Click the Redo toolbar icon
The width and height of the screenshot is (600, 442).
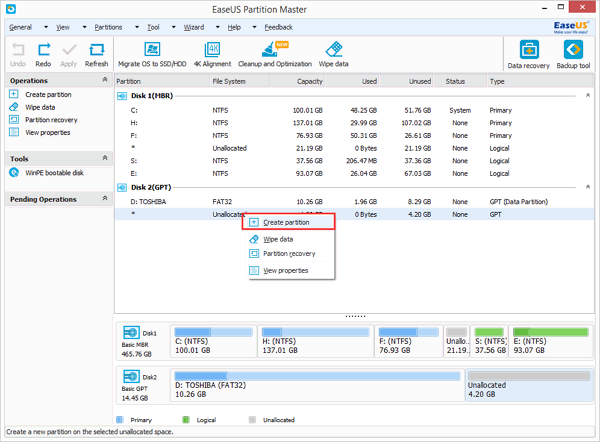point(44,50)
